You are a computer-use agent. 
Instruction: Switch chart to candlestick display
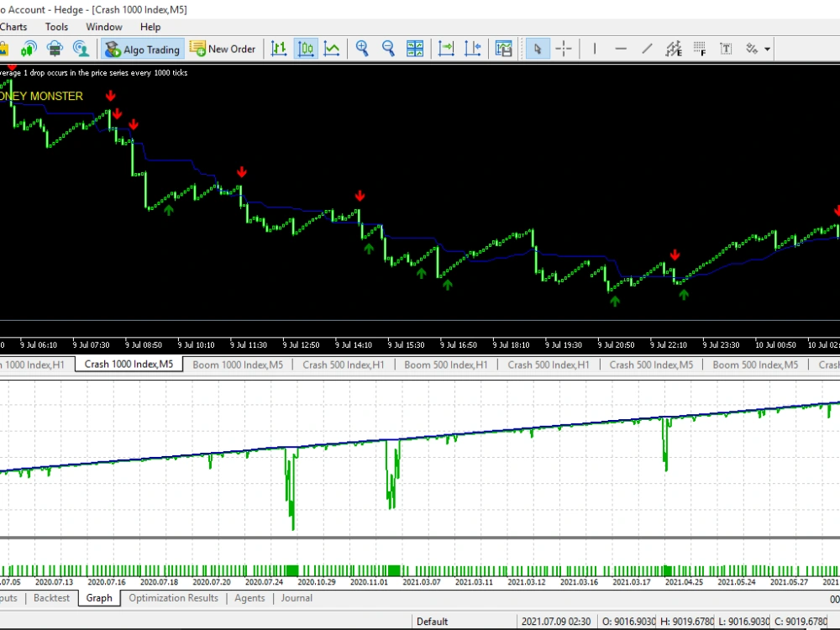coord(306,48)
